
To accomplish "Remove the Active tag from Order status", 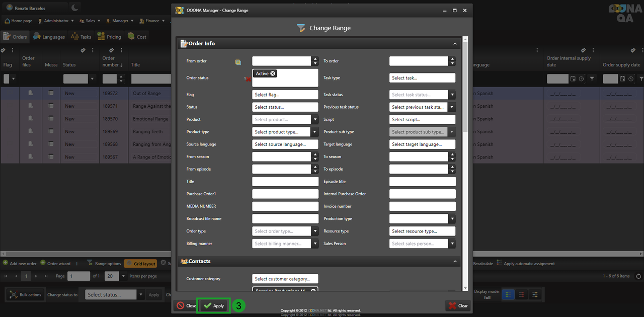I will point(273,73).
